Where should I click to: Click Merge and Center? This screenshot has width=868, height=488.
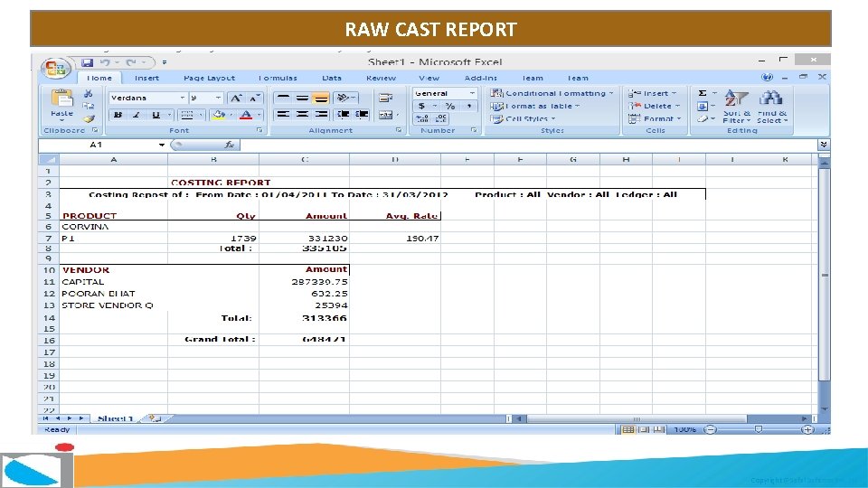386,115
